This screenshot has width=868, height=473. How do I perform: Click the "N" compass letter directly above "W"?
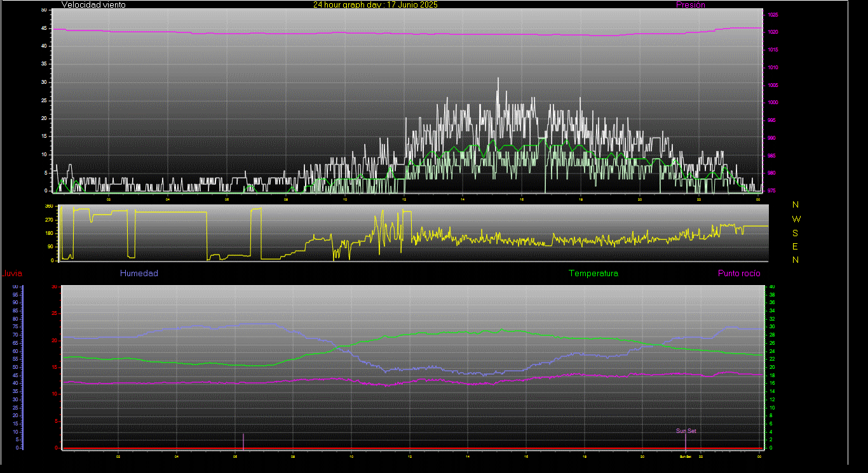click(x=796, y=204)
